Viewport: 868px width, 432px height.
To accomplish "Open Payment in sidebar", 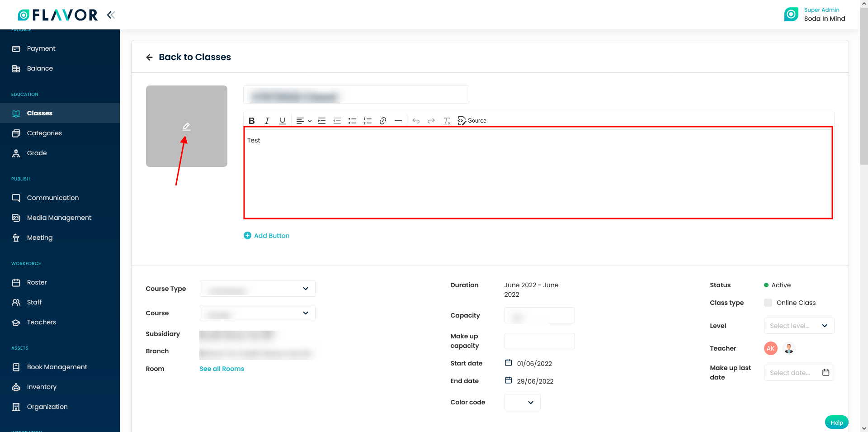I will 60,48.
